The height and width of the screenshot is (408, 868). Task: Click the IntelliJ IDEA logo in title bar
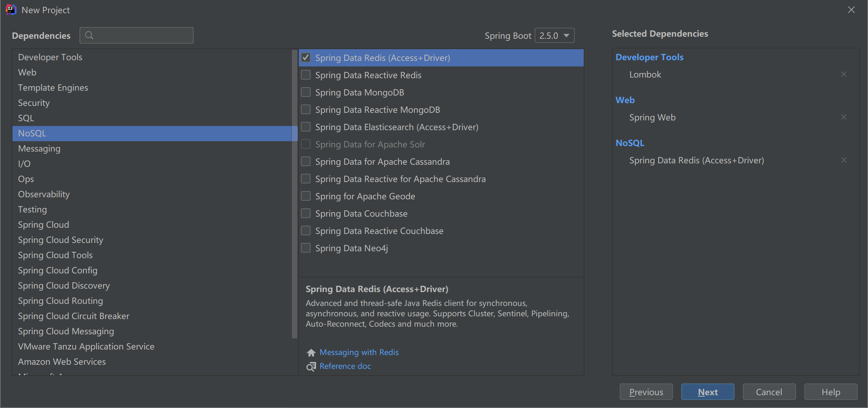(11, 10)
